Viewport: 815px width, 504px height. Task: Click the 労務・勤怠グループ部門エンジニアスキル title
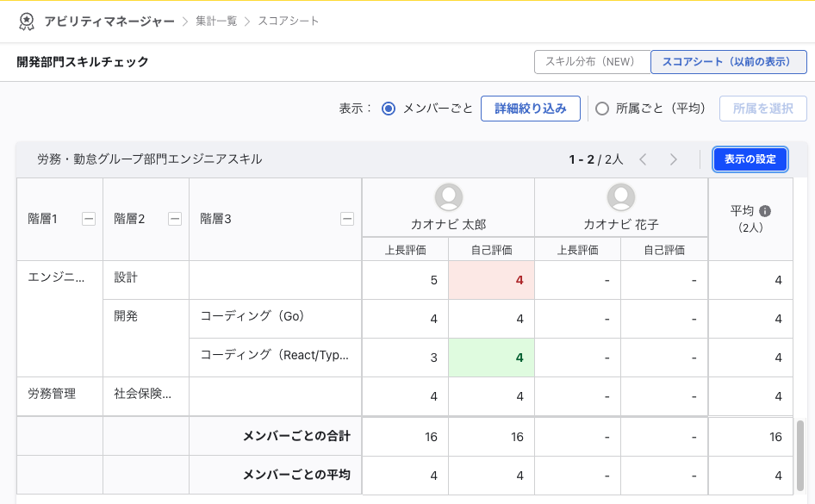150,159
